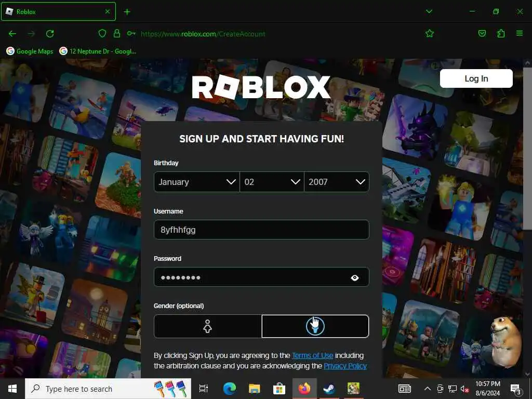The width and height of the screenshot is (532, 399).
Task: Bookmark this page with the star icon
Action: click(430, 33)
